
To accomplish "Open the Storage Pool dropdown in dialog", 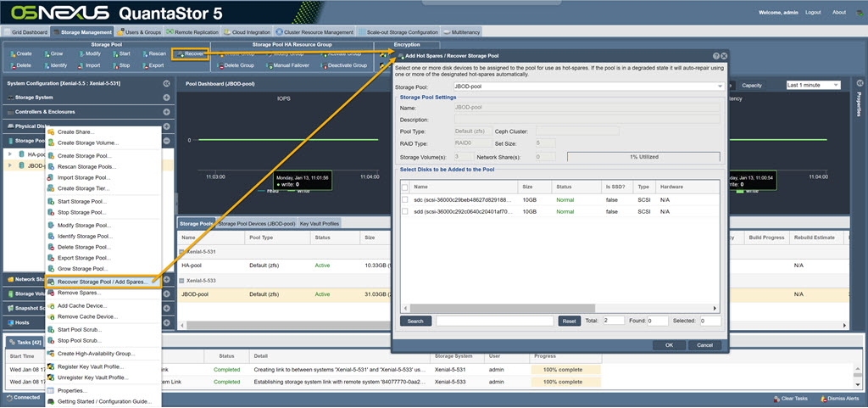I will coord(721,87).
